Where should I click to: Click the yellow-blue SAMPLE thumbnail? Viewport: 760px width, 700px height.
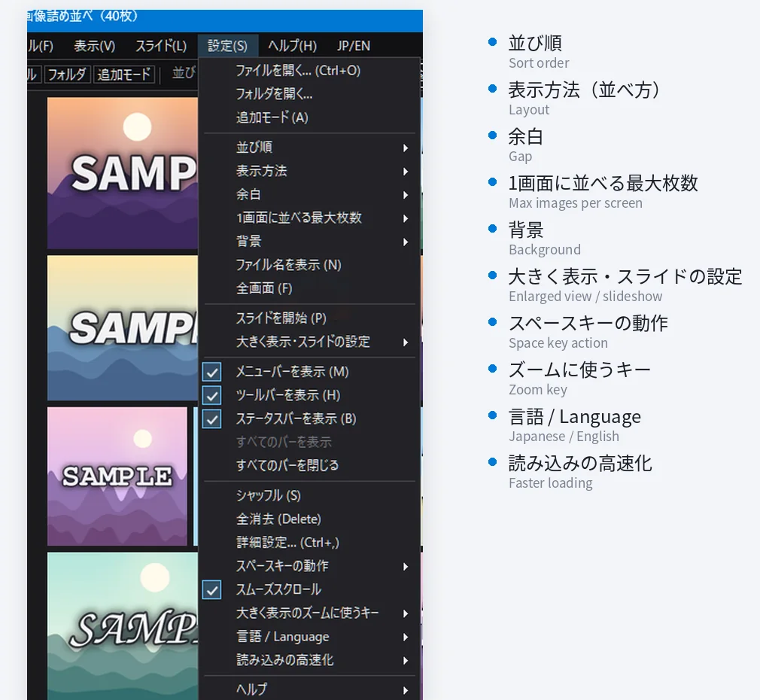(x=123, y=328)
